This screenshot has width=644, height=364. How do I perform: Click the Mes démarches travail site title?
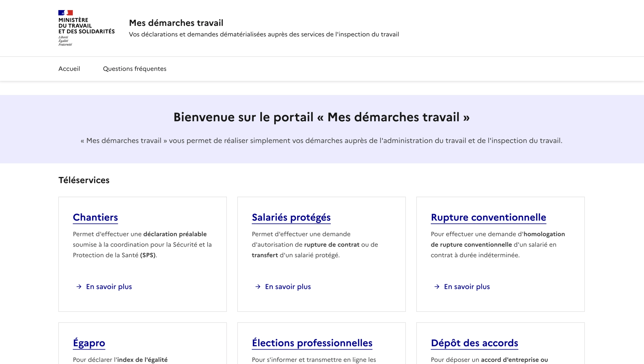click(176, 23)
